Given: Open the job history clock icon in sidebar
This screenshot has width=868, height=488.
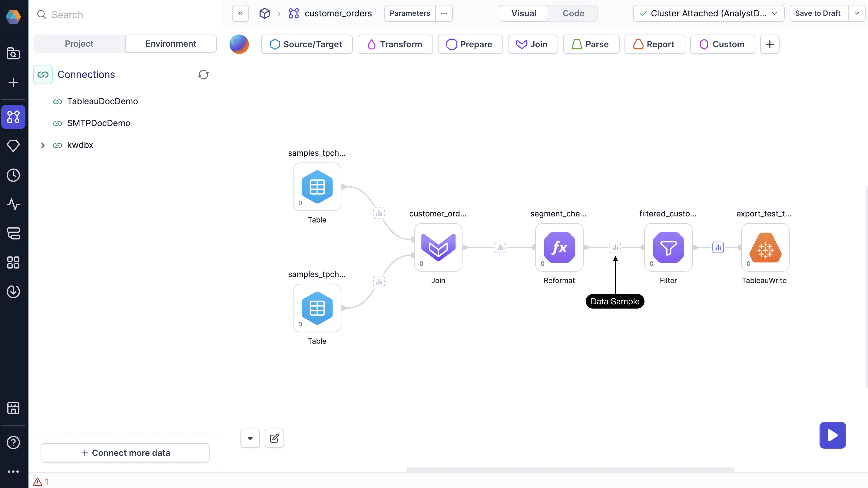Looking at the screenshot, I should [x=14, y=175].
